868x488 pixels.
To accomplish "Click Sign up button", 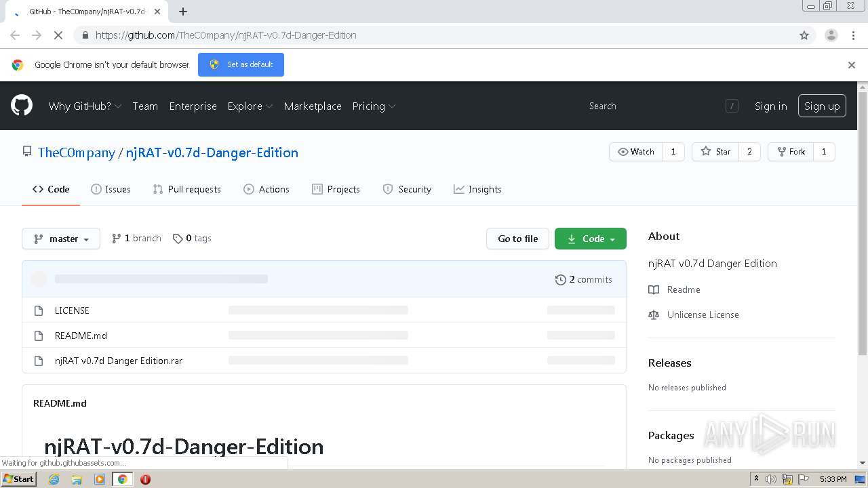I will [x=822, y=106].
